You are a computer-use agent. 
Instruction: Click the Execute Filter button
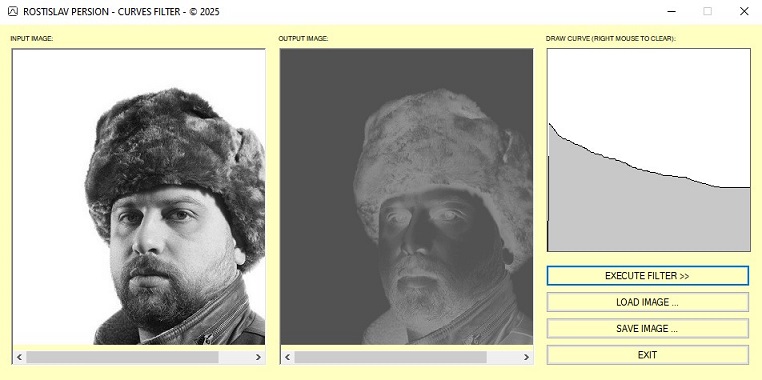point(647,276)
